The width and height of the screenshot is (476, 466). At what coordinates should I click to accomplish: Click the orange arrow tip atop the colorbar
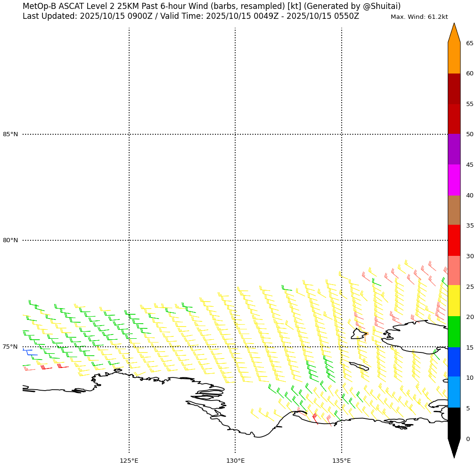[454, 33]
